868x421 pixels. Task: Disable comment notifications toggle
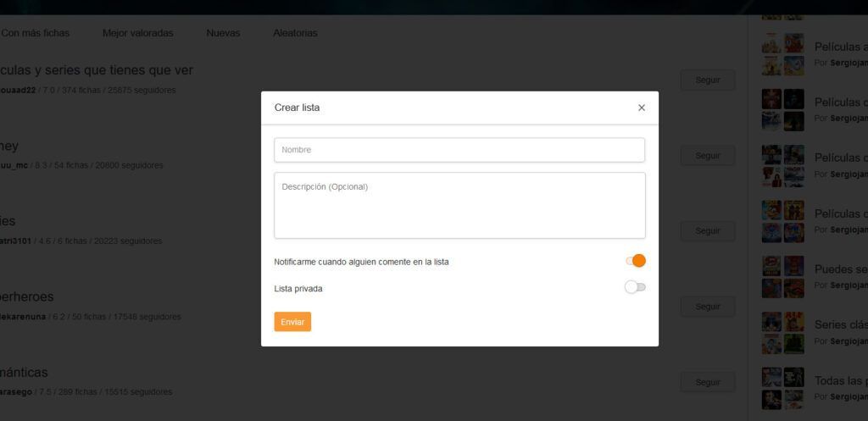[636, 261]
